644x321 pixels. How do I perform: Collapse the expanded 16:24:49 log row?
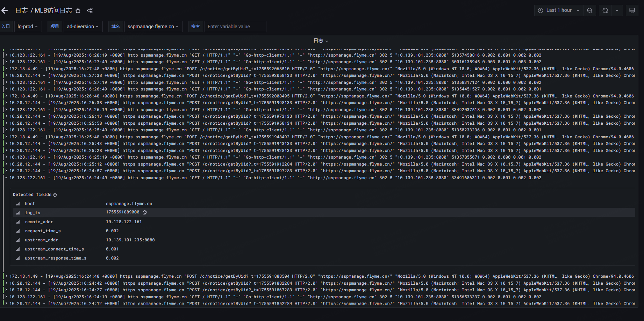[x=6, y=178]
